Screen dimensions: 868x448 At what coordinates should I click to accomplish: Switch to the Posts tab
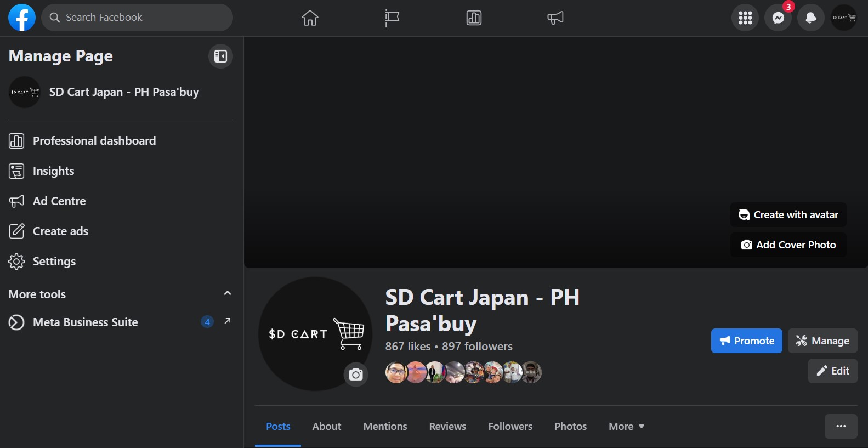[x=278, y=427]
